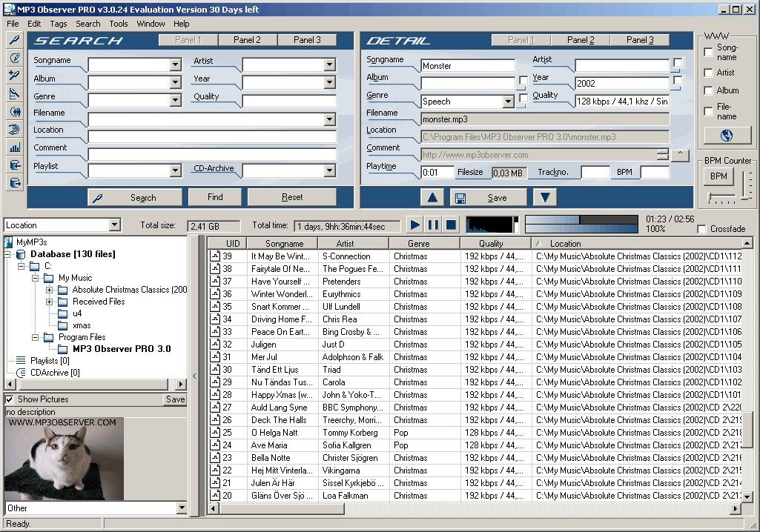Viewport: 760px width, 532px height.
Task: Open the Detail Genre Speech dropdown
Action: [508, 102]
